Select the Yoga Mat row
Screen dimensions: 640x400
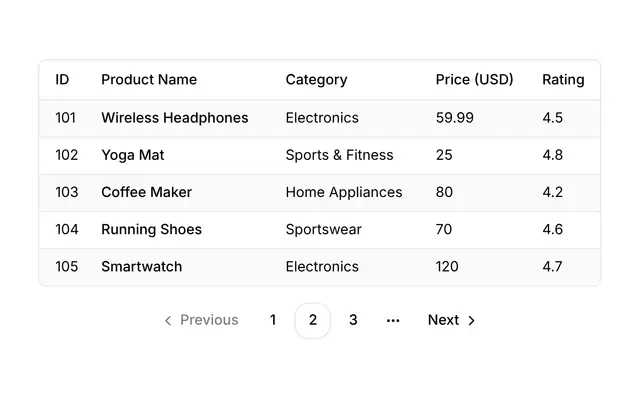point(320,156)
